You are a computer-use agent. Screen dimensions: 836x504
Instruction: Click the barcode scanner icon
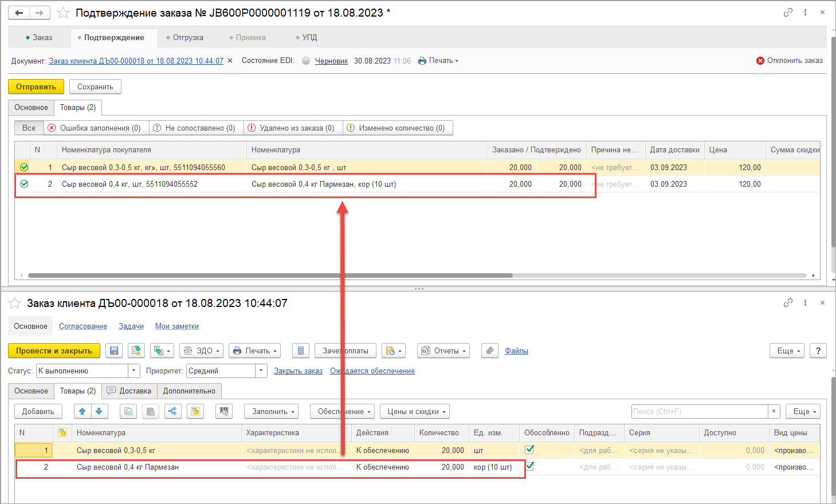[223, 411]
